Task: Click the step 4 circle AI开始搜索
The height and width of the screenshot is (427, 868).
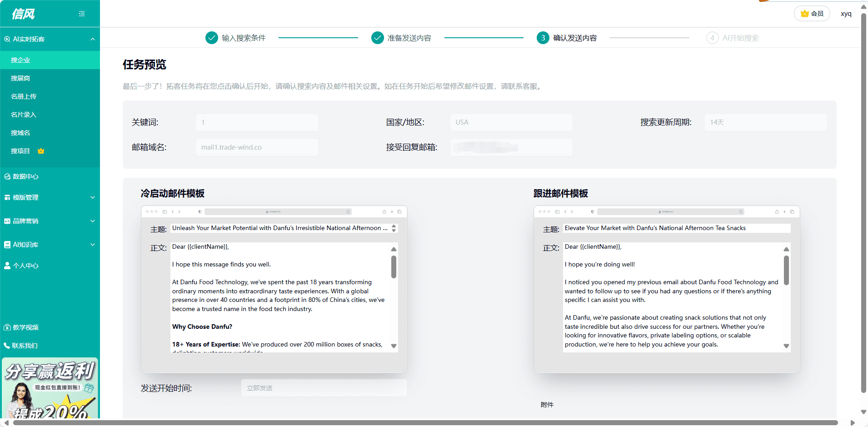Action: pos(713,38)
